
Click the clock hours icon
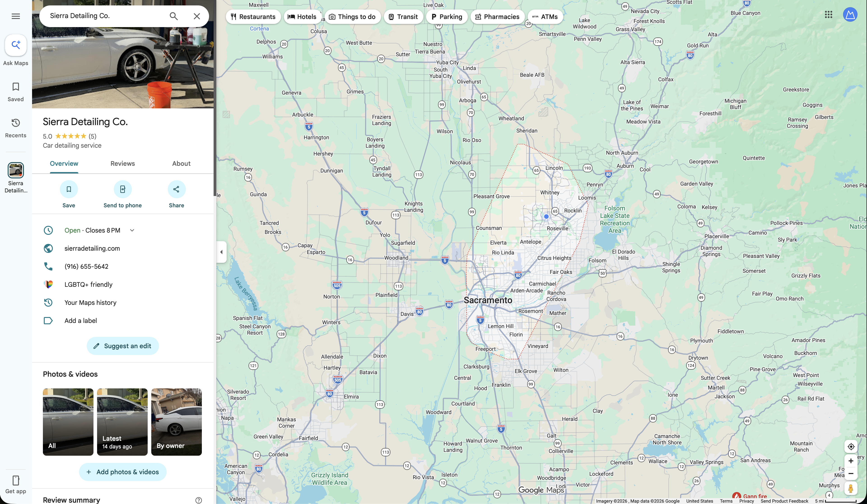pos(48,230)
